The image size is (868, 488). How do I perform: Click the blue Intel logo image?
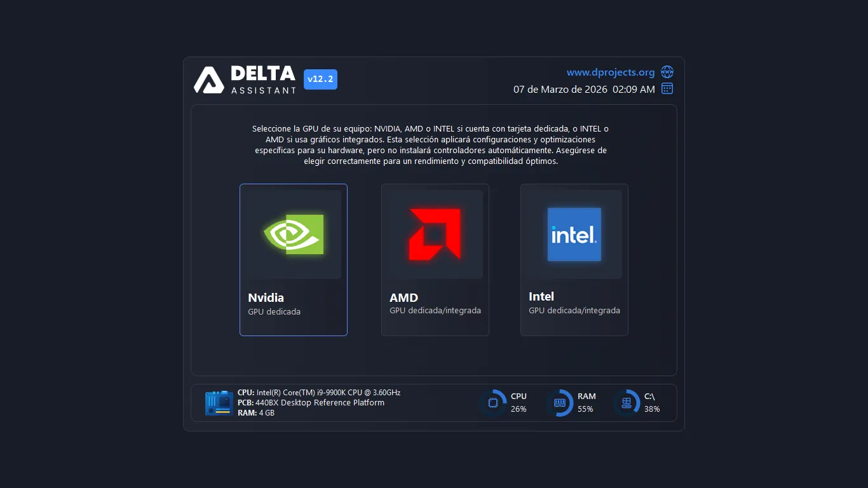(x=574, y=234)
